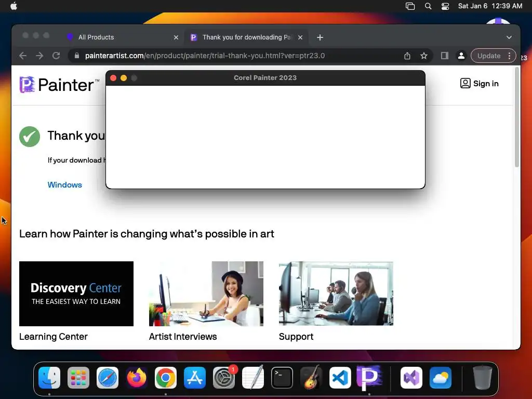Viewport: 532px width, 399px height.
Task: Minimize the Corel Painter 2023 window
Action: pos(124,78)
